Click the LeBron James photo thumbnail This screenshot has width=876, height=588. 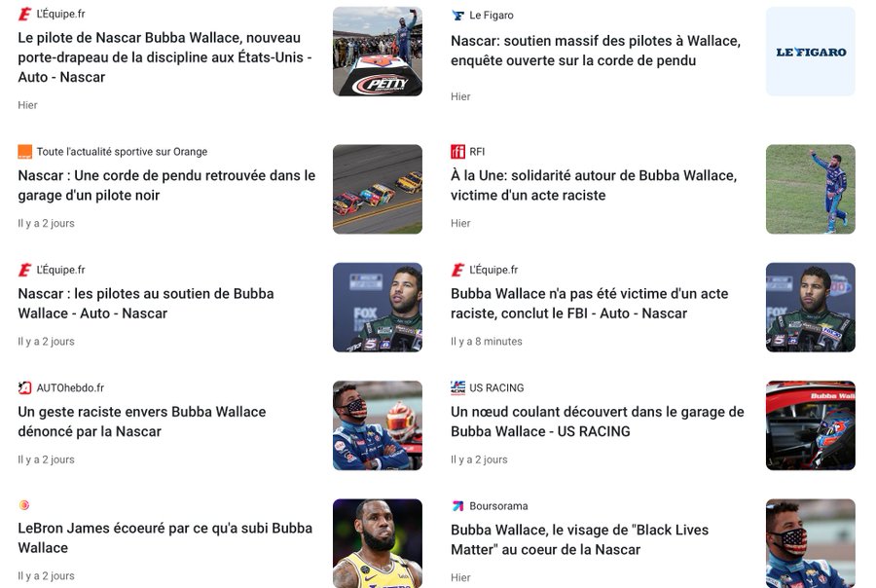pyautogui.click(x=378, y=543)
